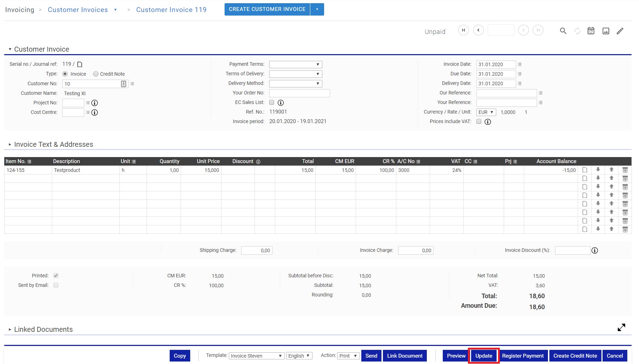Image resolution: width=639 pixels, height=364 pixels.
Task: Click the Register Payment button
Action: click(522, 356)
